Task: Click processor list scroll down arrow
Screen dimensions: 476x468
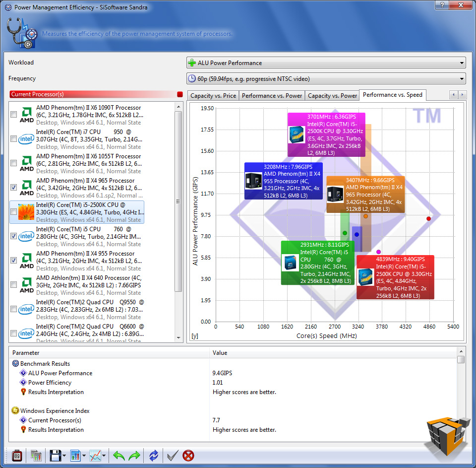Action: tap(178, 337)
